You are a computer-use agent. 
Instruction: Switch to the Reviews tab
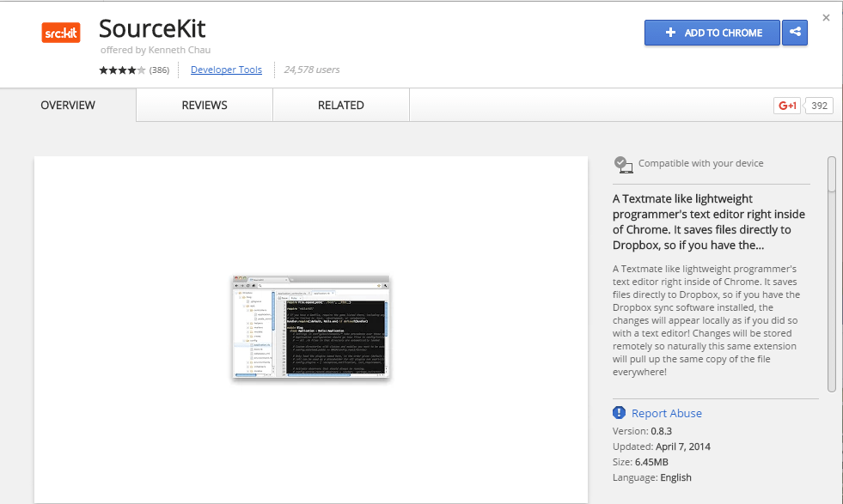(x=205, y=106)
